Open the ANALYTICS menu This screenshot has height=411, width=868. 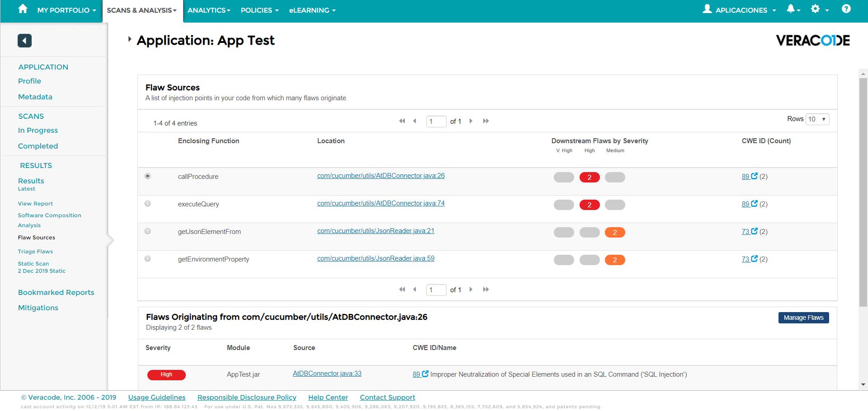pyautogui.click(x=209, y=10)
